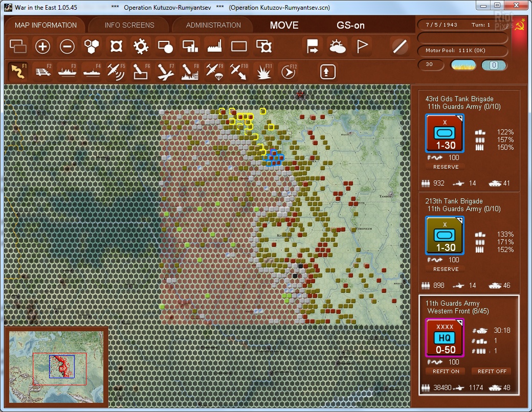Open the ADMINISTRATION tab
Screen dimensions: 532x412
point(213,25)
